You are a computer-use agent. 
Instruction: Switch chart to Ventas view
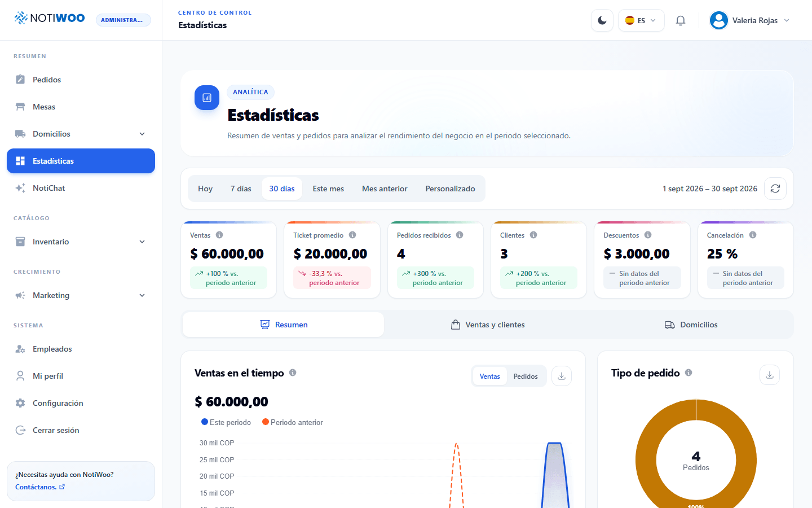[x=490, y=376]
